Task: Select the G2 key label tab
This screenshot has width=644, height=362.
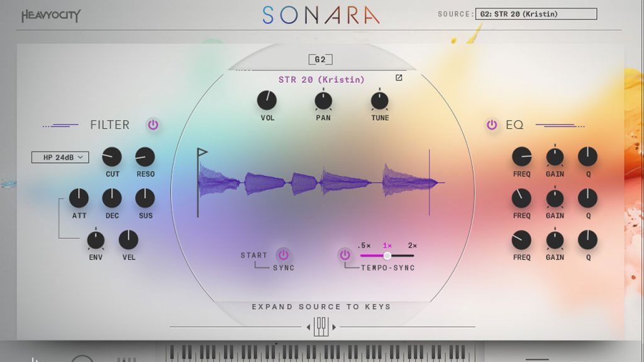Action: coord(320,60)
